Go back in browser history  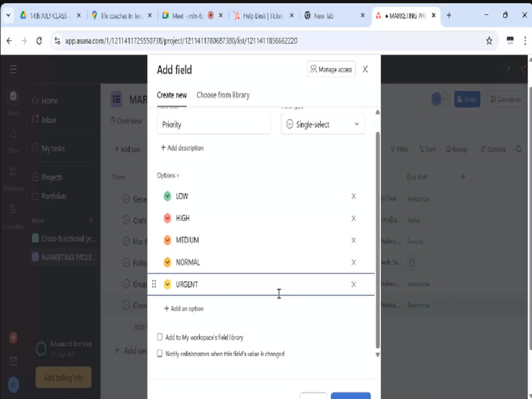tap(9, 41)
